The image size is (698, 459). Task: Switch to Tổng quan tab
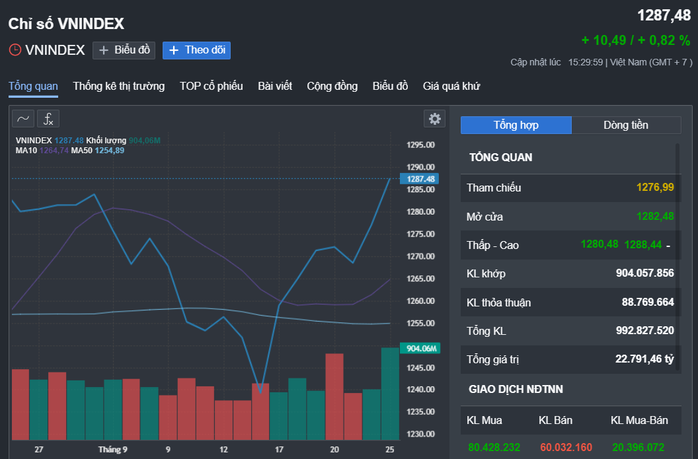33,86
